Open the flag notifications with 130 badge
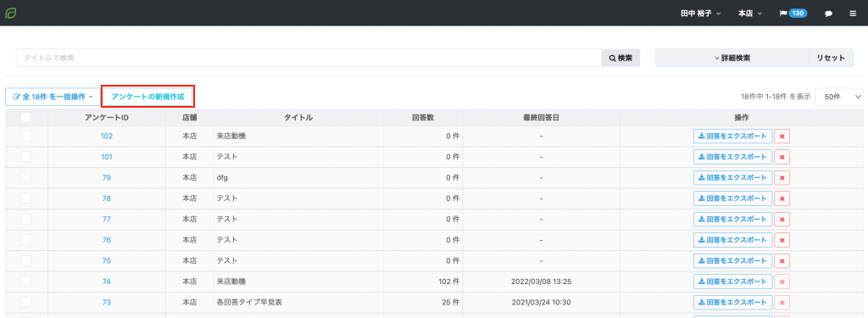868x318 pixels. tap(793, 14)
